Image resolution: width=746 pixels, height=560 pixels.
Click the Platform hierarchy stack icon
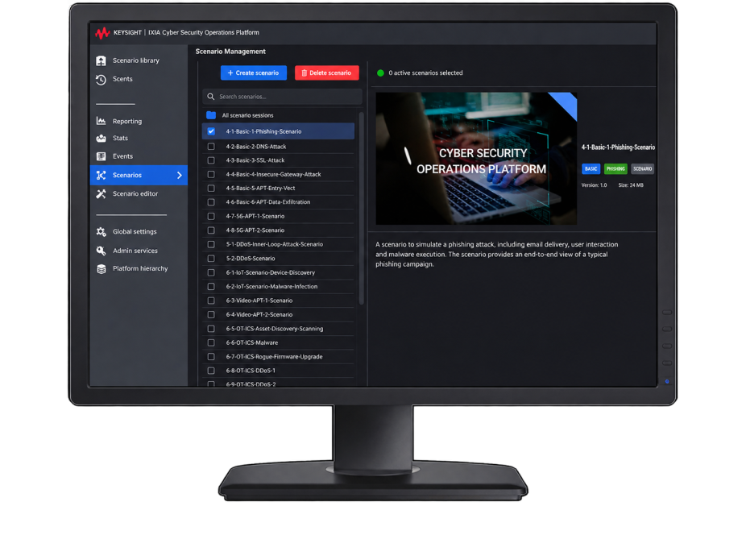pos(101,269)
